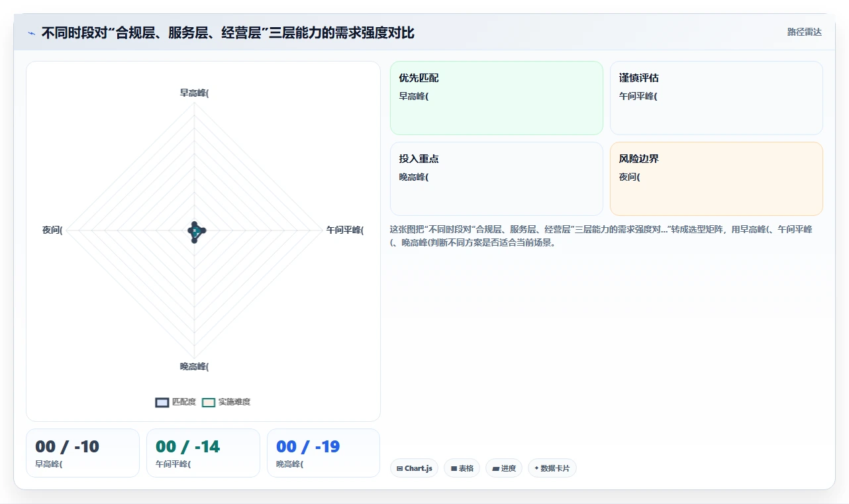Viewport: 849px width, 504px height.
Task: Toggle the 匹配度 legend swatch
Action: (162, 402)
